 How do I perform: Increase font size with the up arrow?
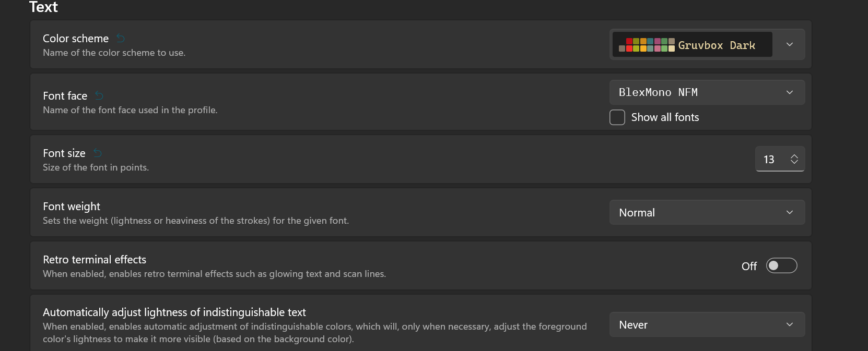794,156
